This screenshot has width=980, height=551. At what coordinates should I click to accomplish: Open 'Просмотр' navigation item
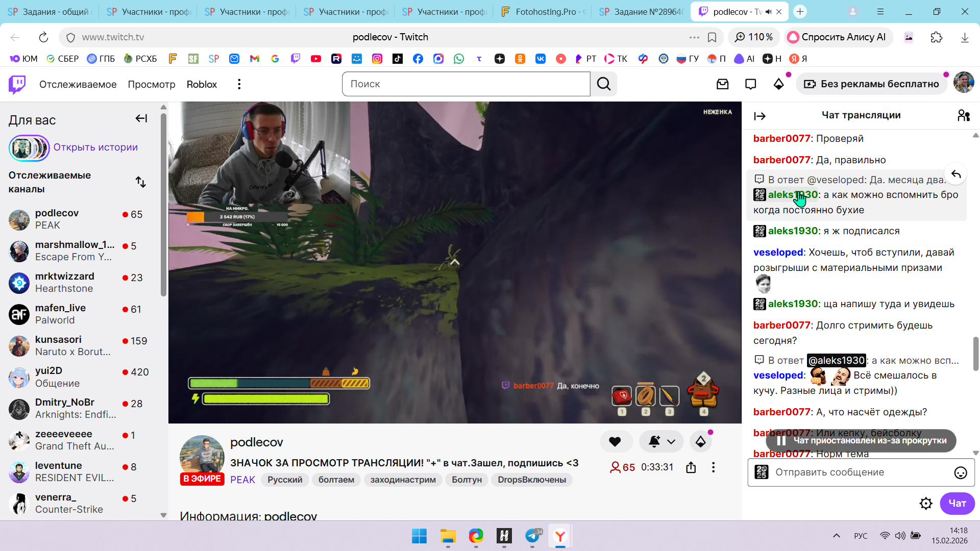coord(151,84)
